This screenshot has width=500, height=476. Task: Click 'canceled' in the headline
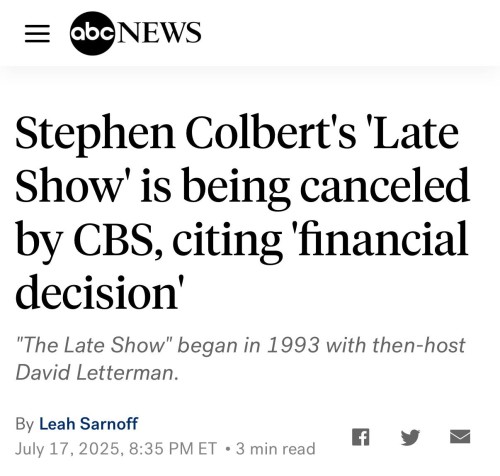385,185
